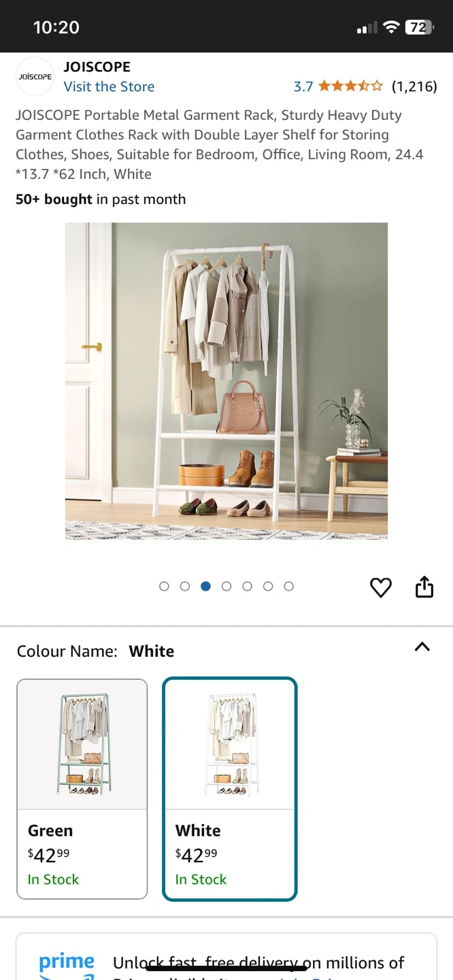The width and height of the screenshot is (453, 980).
Task: Tap the battery indicator in the status bar
Action: click(x=419, y=27)
